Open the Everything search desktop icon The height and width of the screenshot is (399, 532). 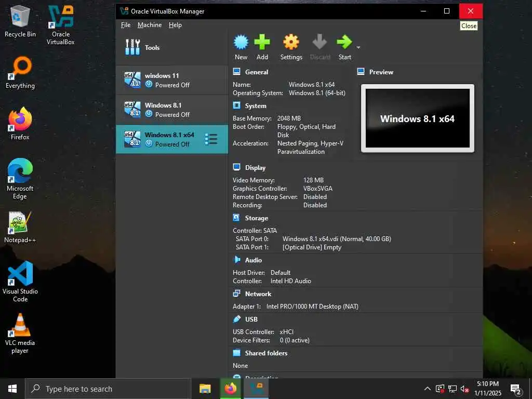pos(20,73)
